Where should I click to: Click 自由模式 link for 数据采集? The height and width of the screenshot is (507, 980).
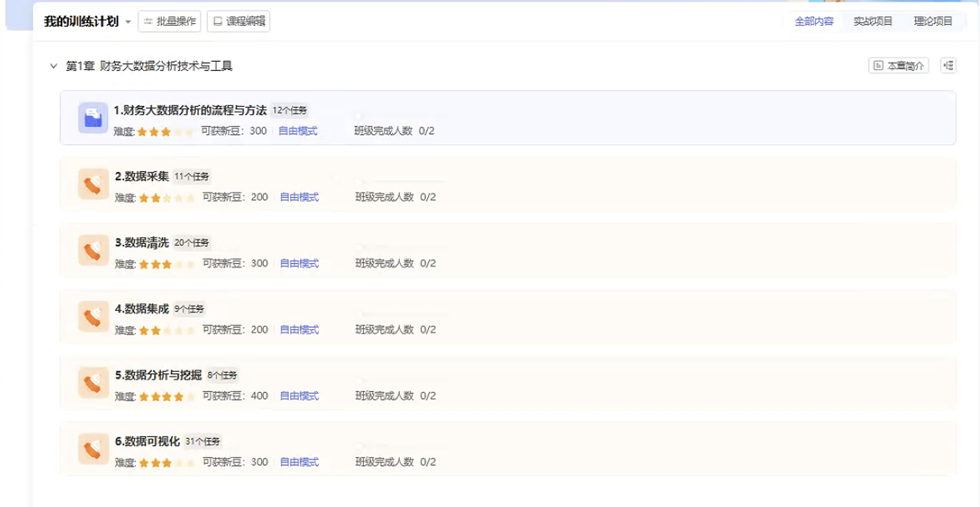(x=299, y=197)
